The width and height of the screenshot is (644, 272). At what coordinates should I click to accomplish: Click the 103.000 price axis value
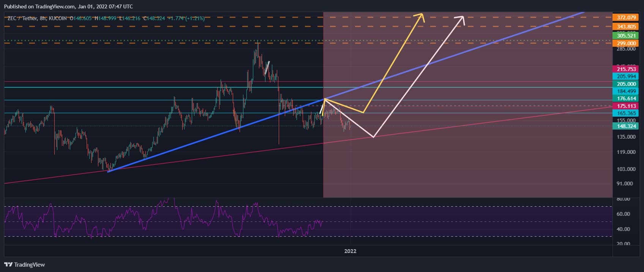(626, 169)
